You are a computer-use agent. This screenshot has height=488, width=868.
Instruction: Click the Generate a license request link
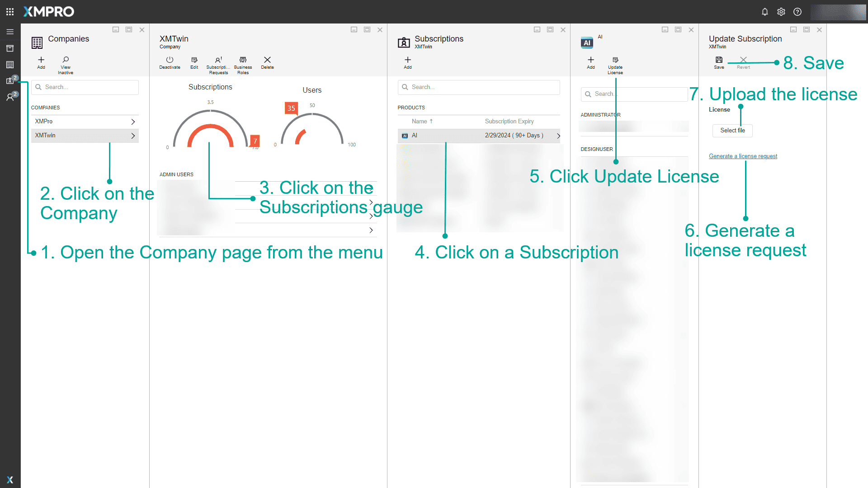743,156
